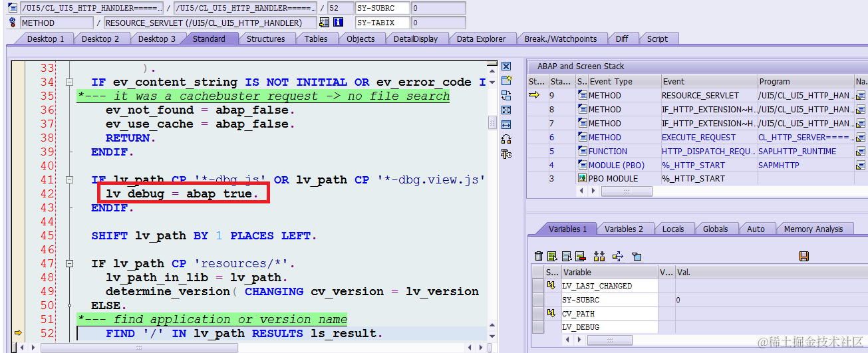The height and width of the screenshot is (353, 868).
Task: Close the source code tool via X icon
Action: [506, 66]
